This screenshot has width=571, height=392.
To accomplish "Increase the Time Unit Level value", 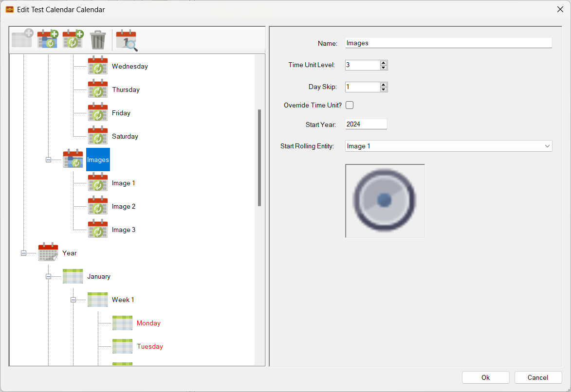I will tap(384, 63).
